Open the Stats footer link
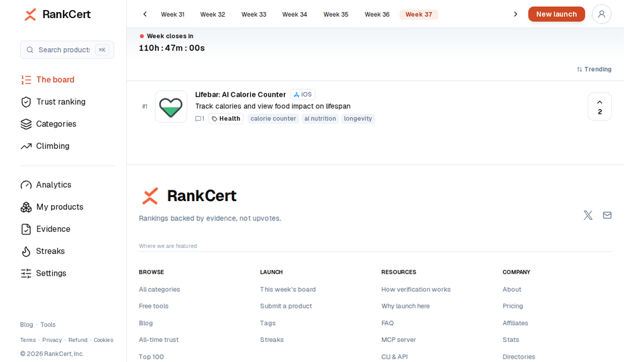The height and width of the screenshot is (362, 644). point(511,340)
